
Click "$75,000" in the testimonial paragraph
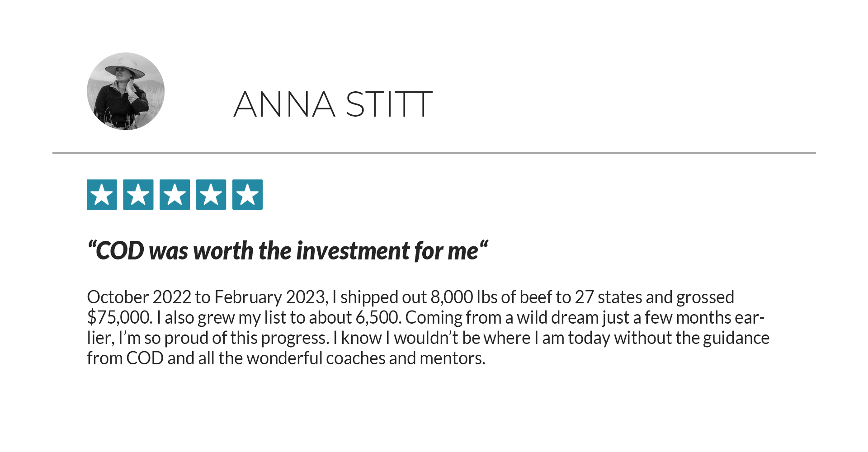tap(119, 317)
